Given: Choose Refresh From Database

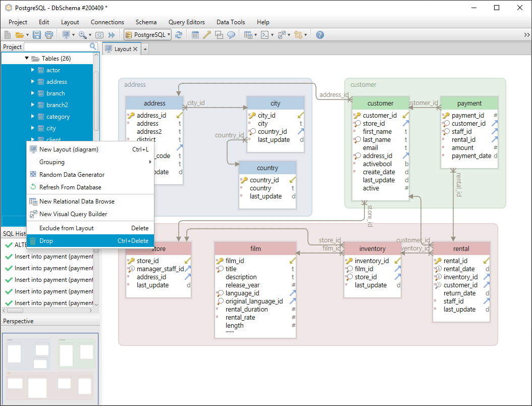Looking at the screenshot, I should [x=90, y=187].
